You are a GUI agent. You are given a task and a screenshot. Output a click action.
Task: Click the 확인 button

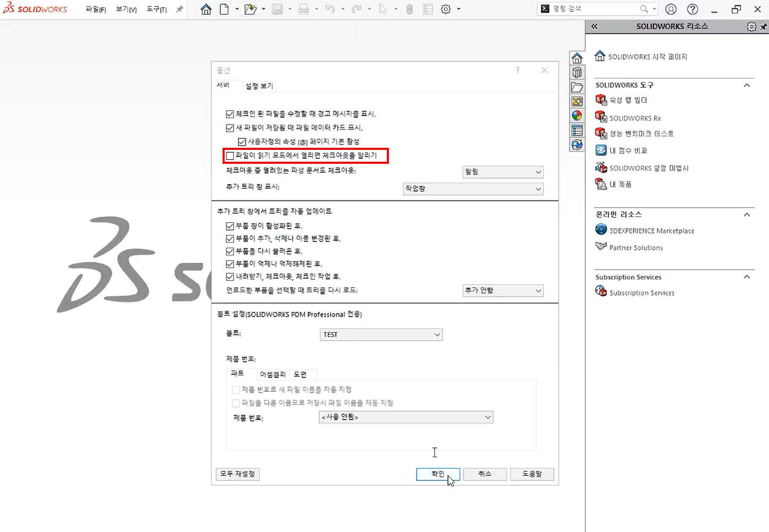438,474
